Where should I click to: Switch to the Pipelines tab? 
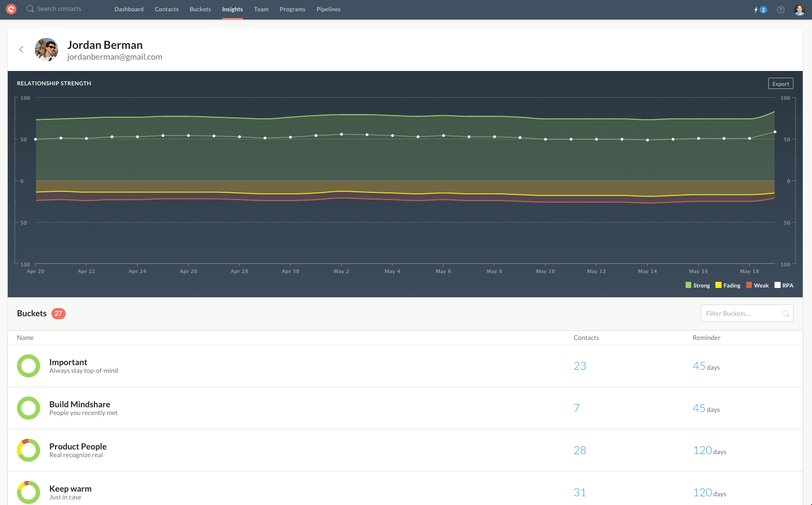click(x=328, y=9)
